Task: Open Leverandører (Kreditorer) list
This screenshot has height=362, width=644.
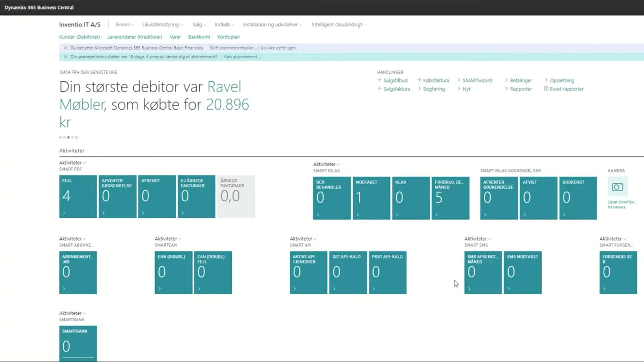Action: pos(135,37)
